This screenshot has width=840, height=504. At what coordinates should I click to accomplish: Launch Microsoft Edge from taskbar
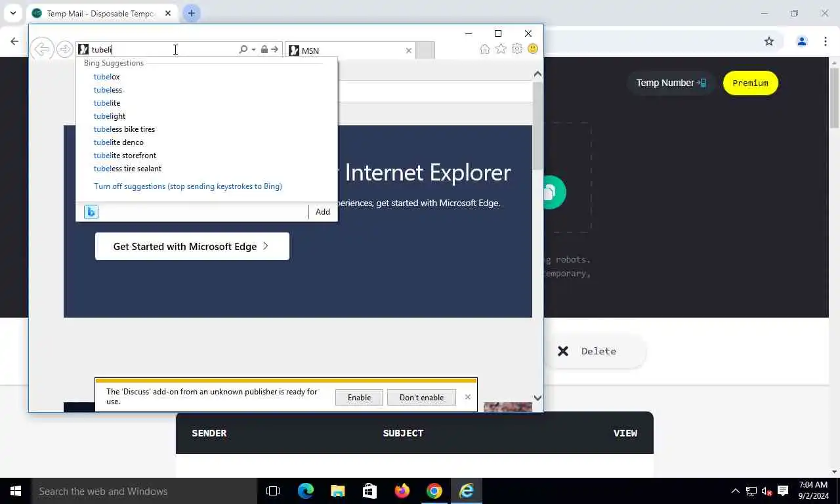point(306,491)
